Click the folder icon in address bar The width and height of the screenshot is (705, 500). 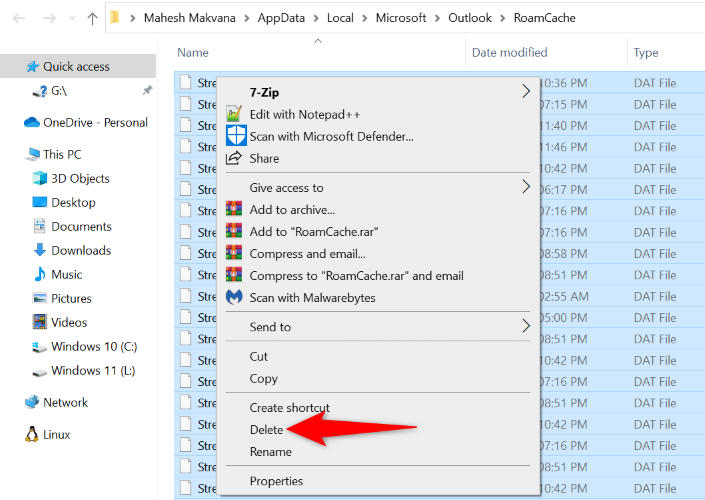pos(115,18)
